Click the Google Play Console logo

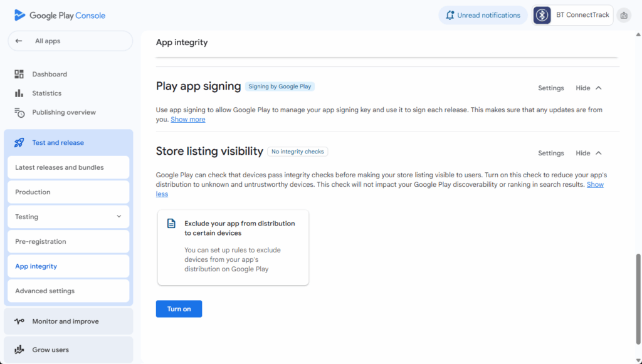60,15
